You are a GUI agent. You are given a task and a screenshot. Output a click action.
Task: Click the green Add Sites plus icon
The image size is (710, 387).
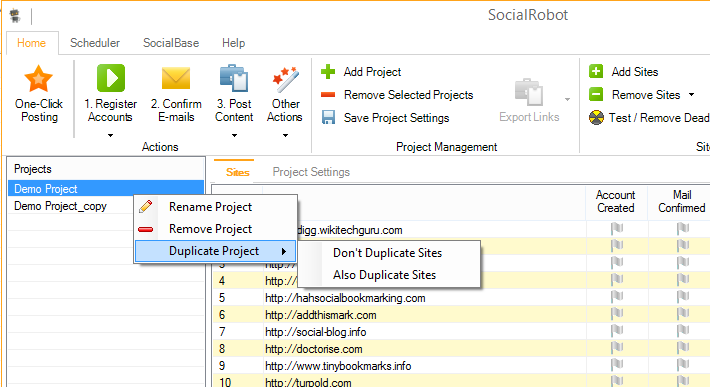(x=596, y=71)
